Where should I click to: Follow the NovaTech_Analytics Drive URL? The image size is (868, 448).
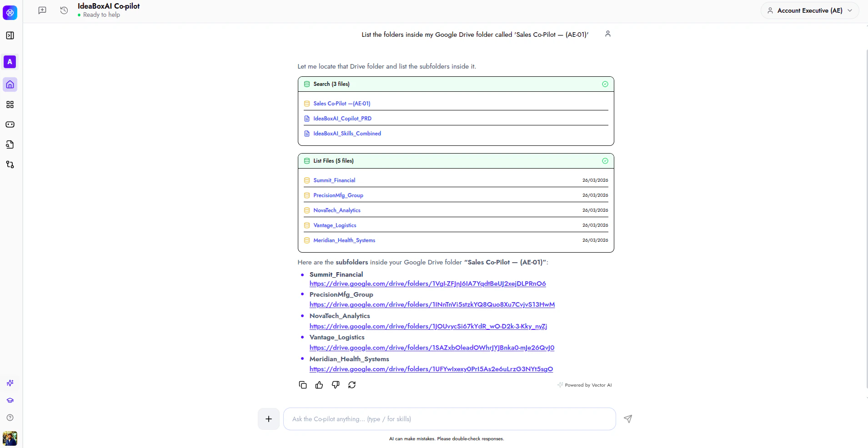tap(428, 326)
